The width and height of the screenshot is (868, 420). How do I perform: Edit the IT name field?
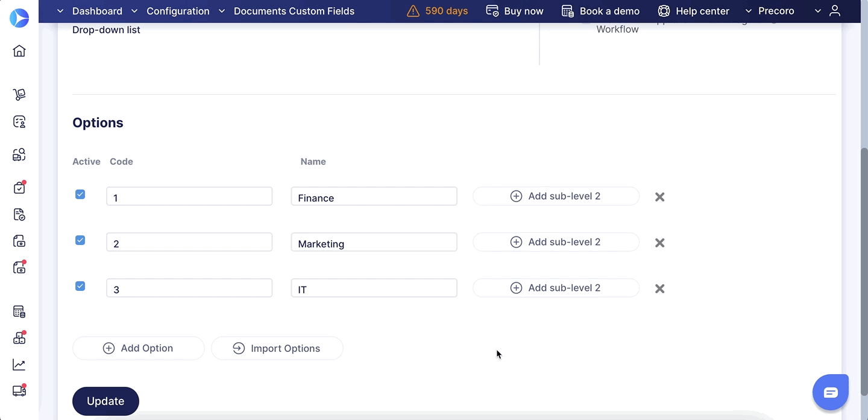374,288
